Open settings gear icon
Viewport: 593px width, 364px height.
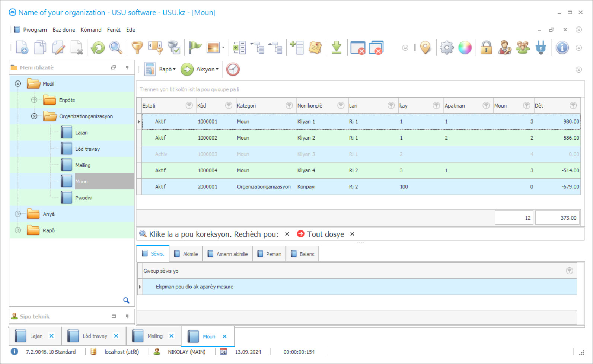click(447, 48)
